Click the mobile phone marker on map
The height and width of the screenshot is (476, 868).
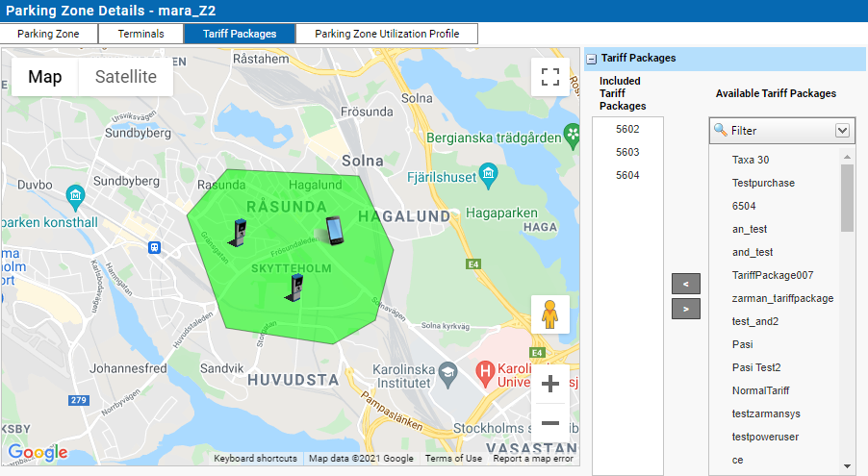334,231
